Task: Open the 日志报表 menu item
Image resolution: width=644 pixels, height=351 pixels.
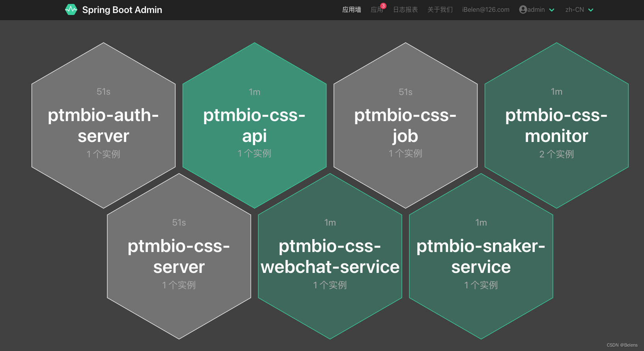Action: [x=405, y=9]
